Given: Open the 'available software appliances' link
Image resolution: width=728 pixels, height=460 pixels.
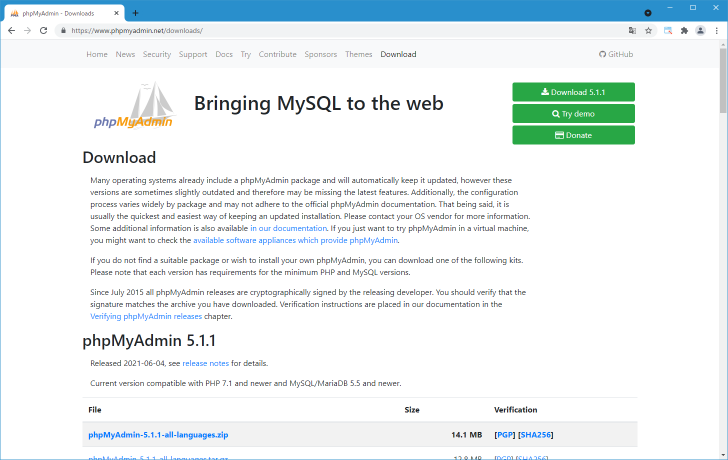Looking at the screenshot, I should [295, 240].
